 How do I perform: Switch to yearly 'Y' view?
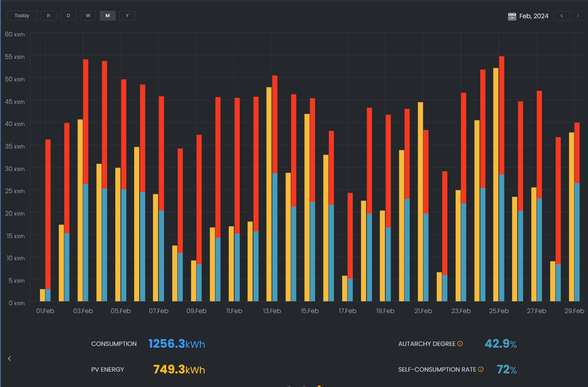pos(127,16)
